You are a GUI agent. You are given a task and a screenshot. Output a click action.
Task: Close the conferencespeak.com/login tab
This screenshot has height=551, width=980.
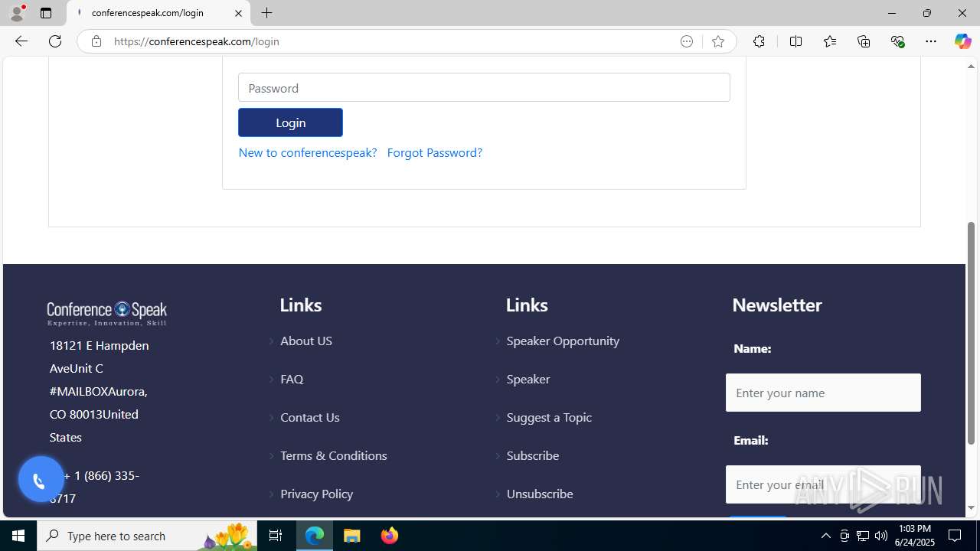pyautogui.click(x=238, y=13)
